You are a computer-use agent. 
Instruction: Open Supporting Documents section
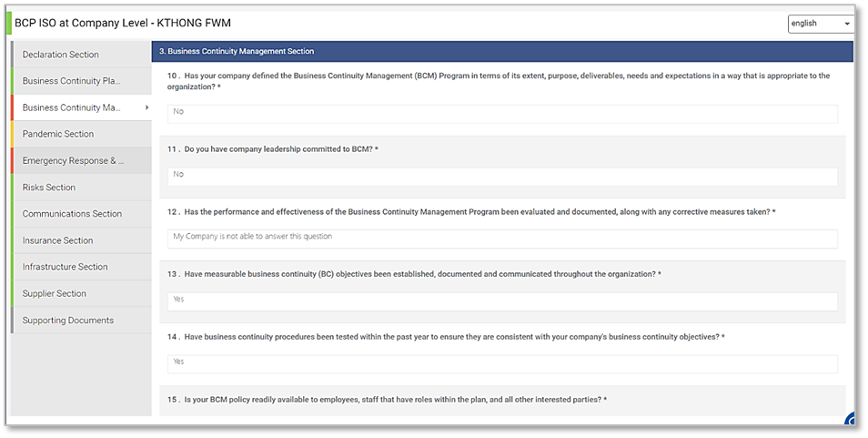click(x=81, y=320)
